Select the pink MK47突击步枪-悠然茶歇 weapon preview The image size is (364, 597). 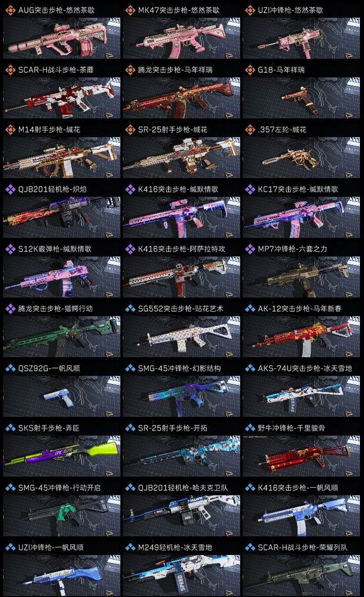(x=181, y=38)
